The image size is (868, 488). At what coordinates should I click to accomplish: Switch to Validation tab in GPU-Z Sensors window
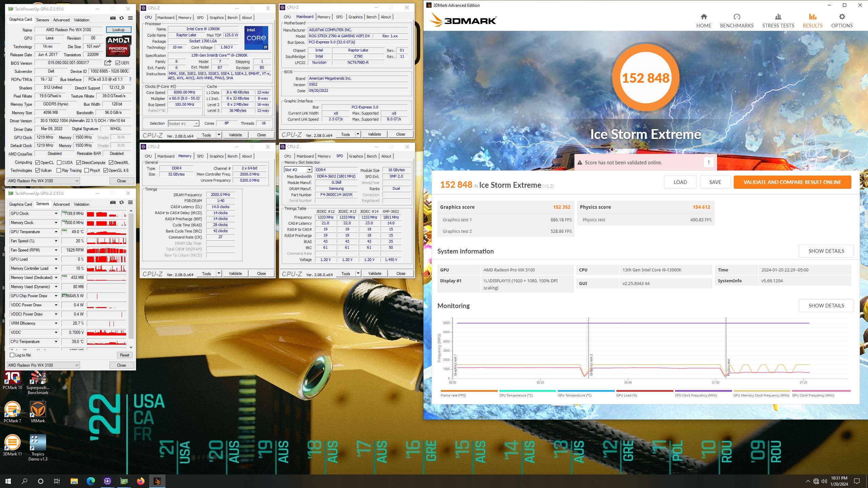[x=81, y=204]
